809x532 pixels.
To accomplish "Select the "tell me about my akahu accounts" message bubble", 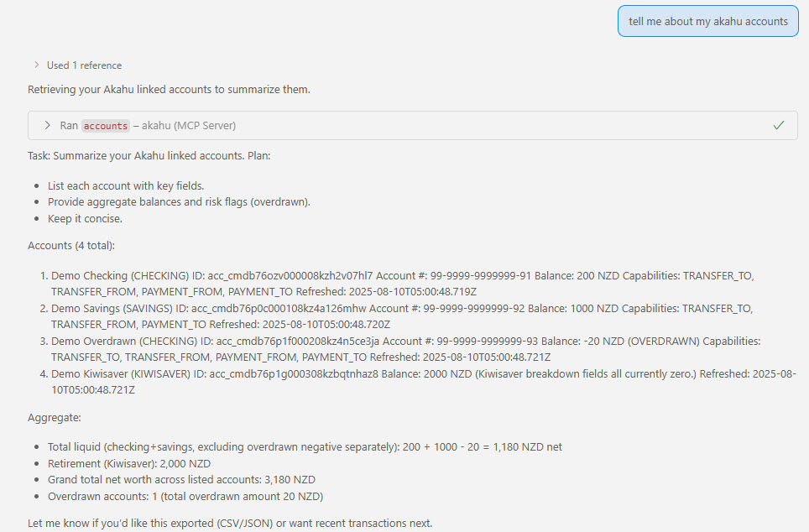I will [x=708, y=21].
